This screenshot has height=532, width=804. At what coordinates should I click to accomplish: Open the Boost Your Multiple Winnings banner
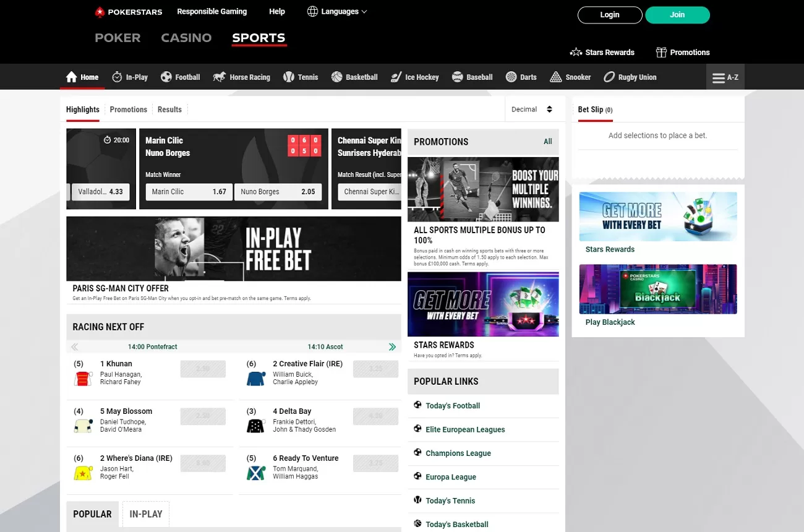point(483,189)
